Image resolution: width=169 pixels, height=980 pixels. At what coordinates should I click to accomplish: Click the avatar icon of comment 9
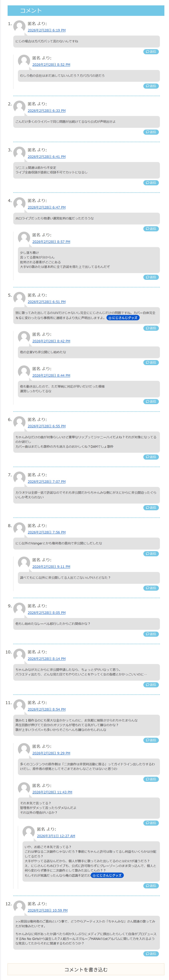19,609
